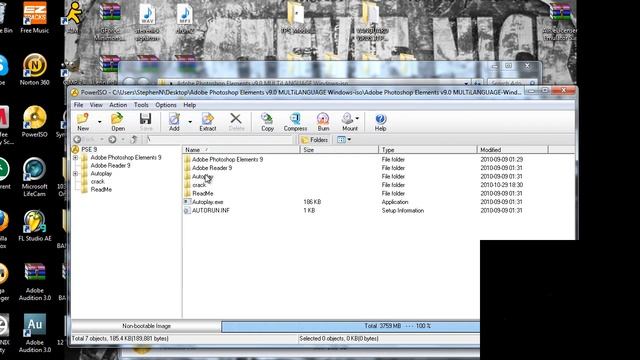The width and height of the screenshot is (640, 360).
Task: Open the New dropdown arrow
Action: [x=99, y=122]
